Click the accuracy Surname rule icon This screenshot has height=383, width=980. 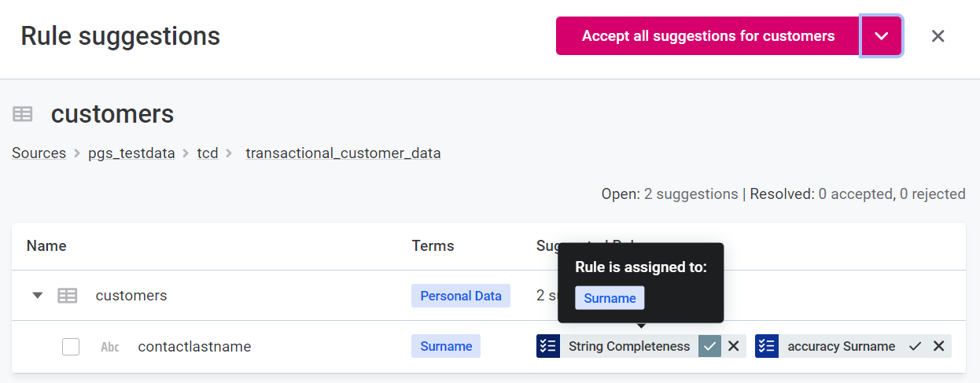pyautogui.click(x=767, y=346)
